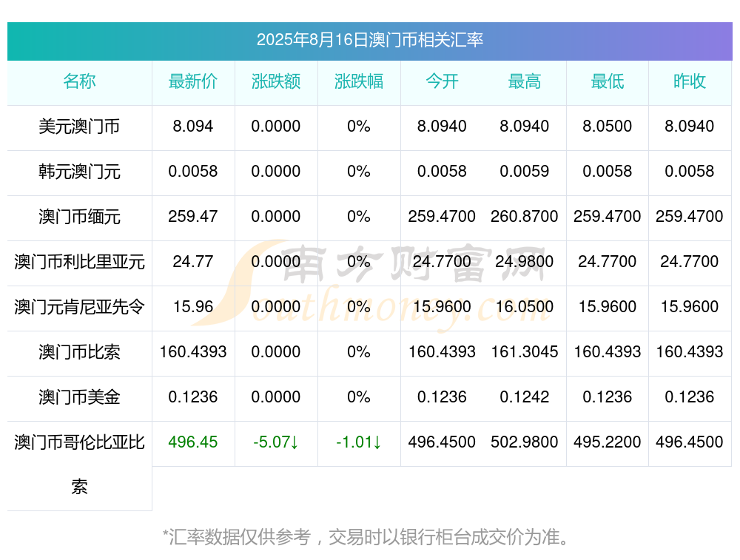Select the 涨跌额 cell of 澳门币美金
The image size is (740, 560).
(x=276, y=397)
